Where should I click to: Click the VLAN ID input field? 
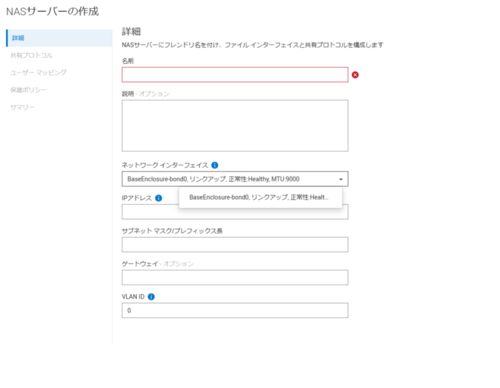235,310
